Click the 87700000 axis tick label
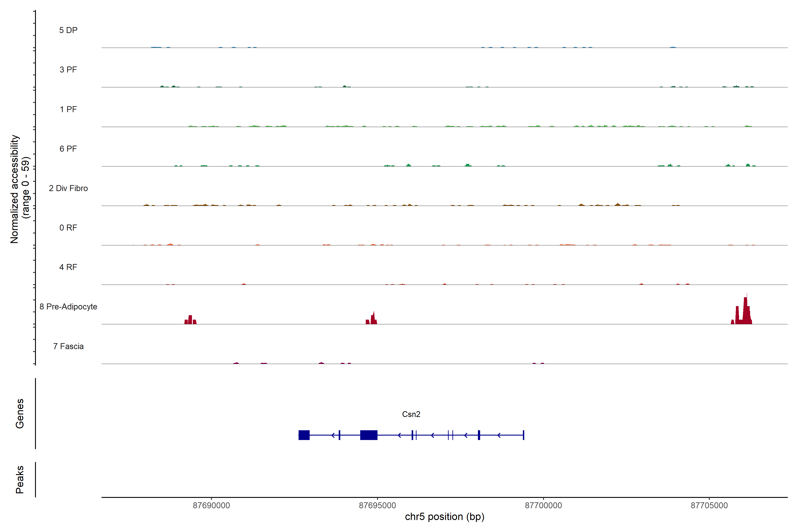 pos(543,505)
